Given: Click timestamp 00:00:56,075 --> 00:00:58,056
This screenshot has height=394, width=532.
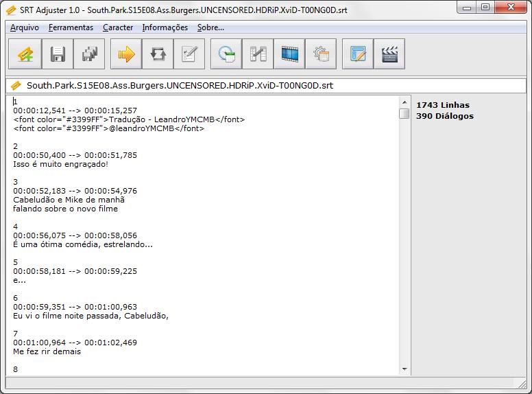Looking at the screenshot, I should [75, 235].
